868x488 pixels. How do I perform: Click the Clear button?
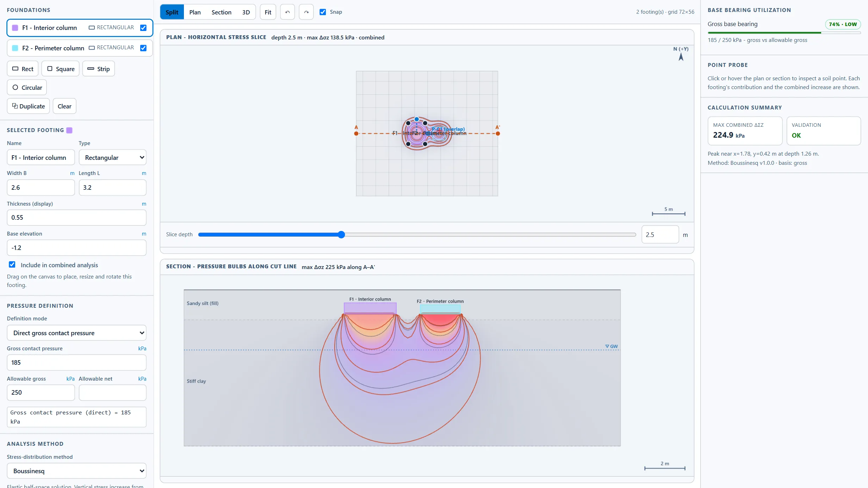pos(64,106)
